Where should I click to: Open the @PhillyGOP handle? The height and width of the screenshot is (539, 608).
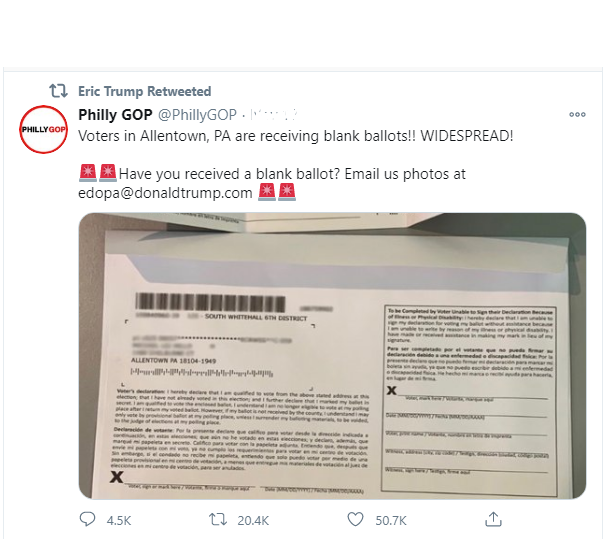197,115
